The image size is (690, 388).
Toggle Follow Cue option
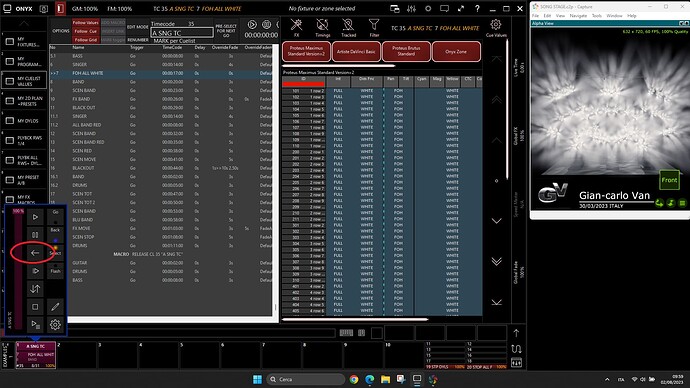(x=86, y=31)
